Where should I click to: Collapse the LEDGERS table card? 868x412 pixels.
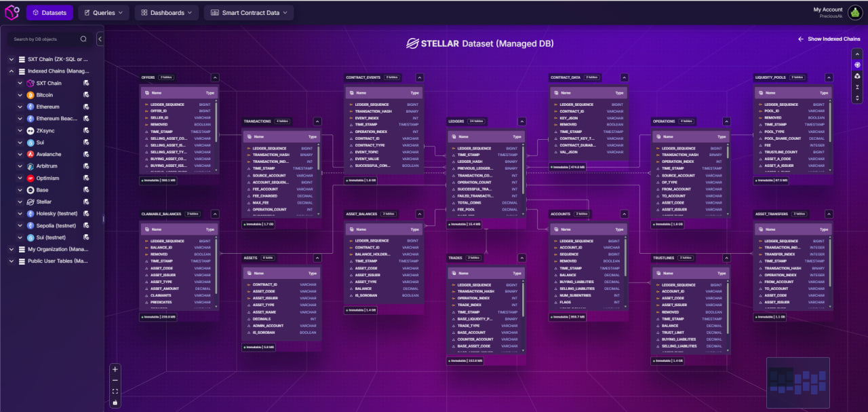point(521,121)
